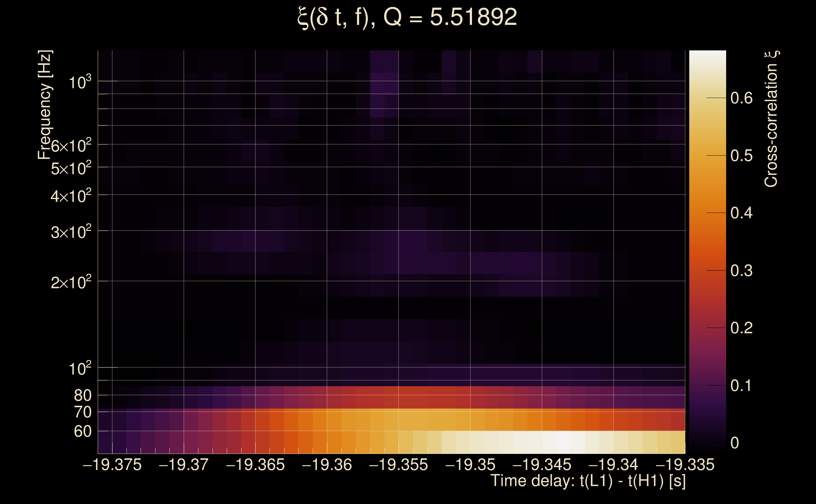Click the plot title showing Q = 5.51892

(407, 17)
